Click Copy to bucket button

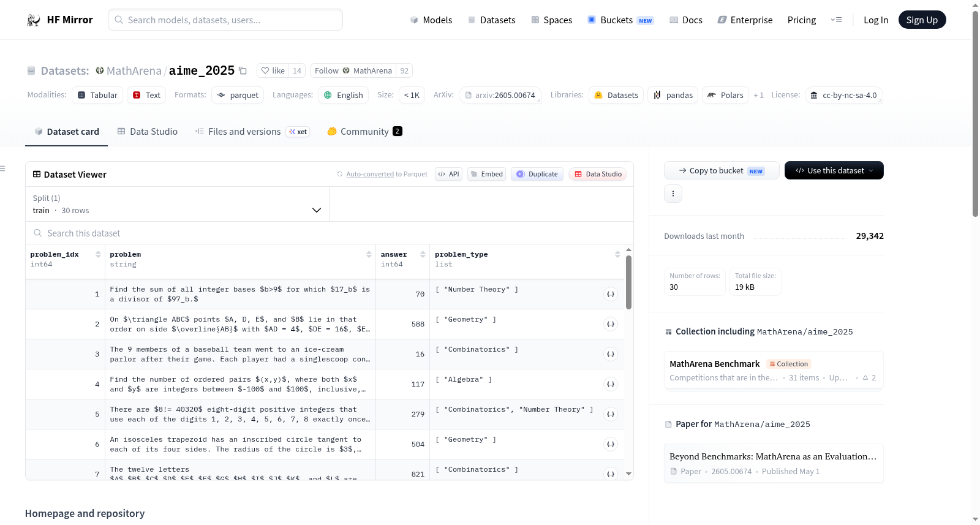(722, 170)
